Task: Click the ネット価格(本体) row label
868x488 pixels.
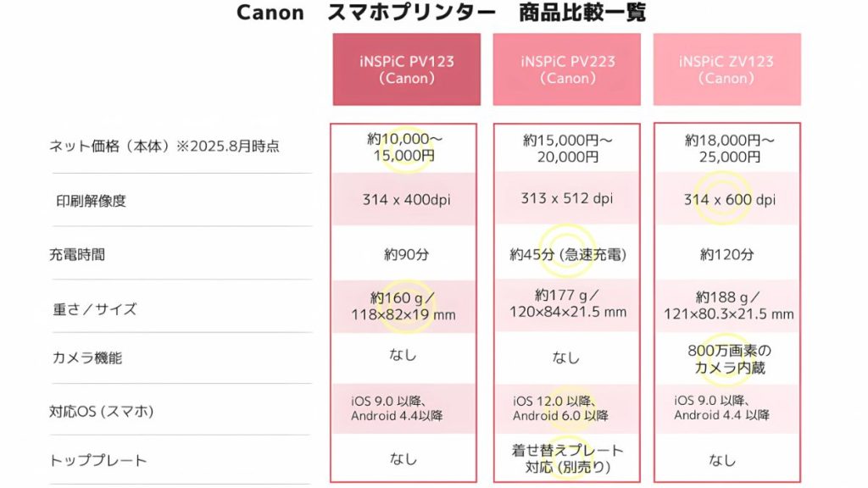Action: (164, 146)
